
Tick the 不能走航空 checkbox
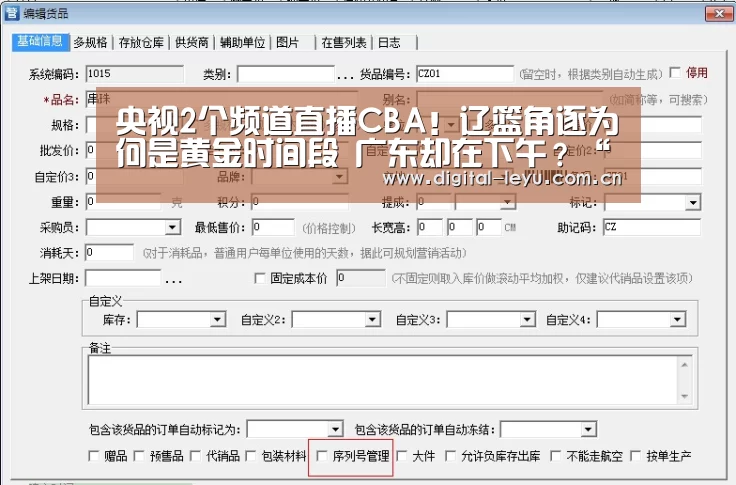(555, 456)
